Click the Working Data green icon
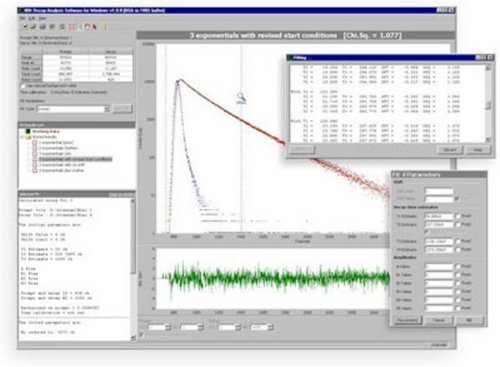Image resolution: width=500 pixels, height=367 pixels. click(x=28, y=132)
